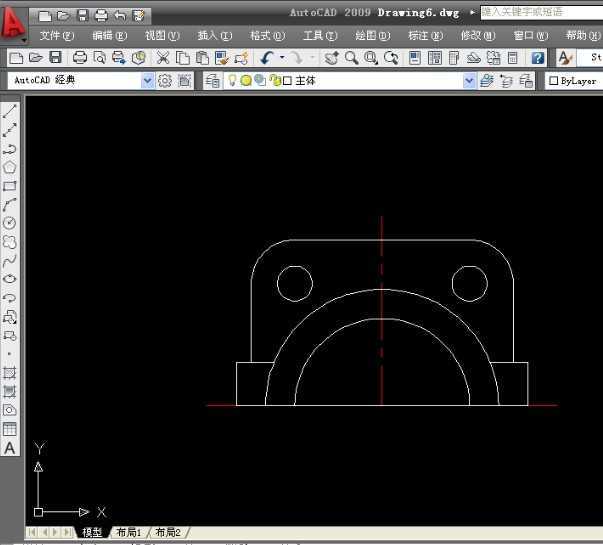Click the keyword search input field
Viewport: 603px width, 545px height.
coord(541,12)
